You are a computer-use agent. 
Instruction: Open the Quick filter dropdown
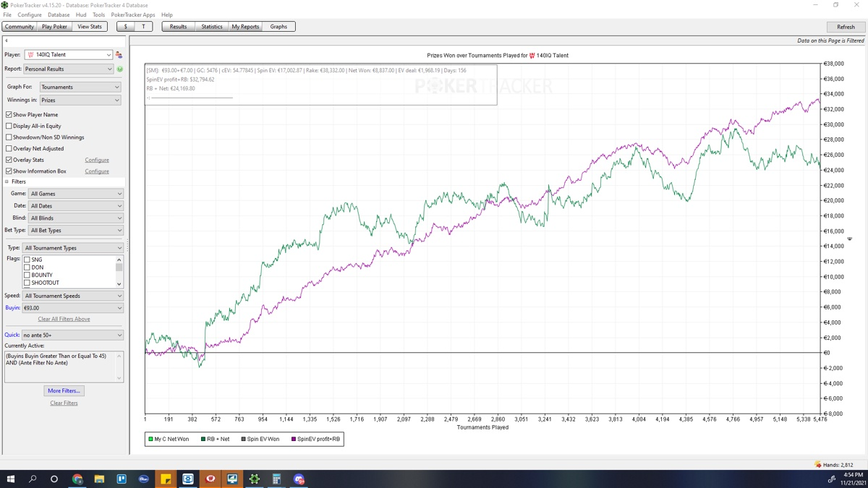pyautogui.click(x=72, y=335)
